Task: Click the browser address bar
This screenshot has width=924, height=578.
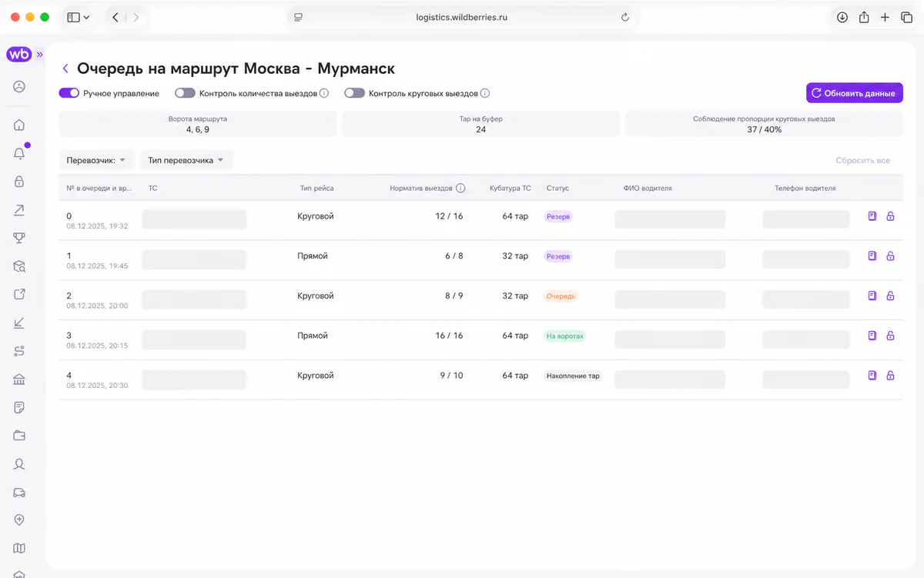Action: pos(462,17)
